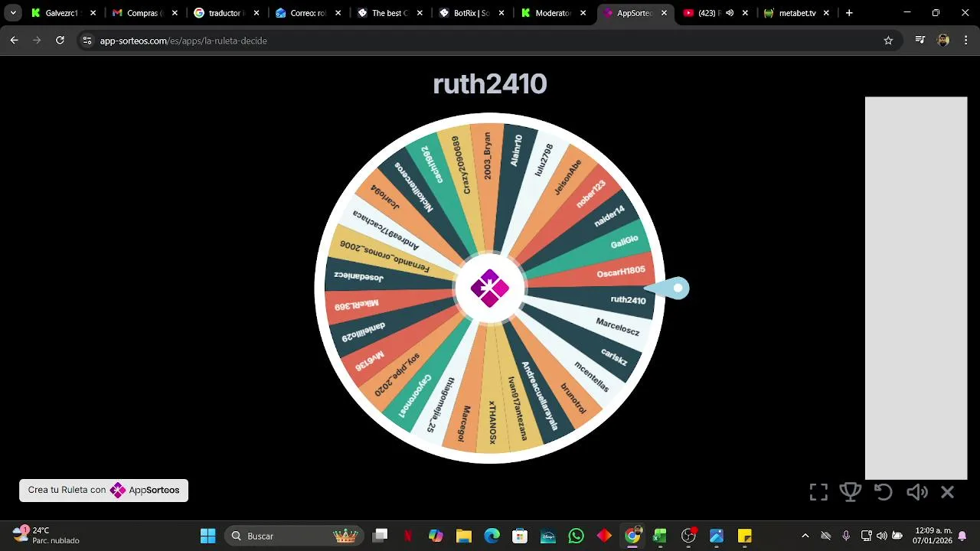Open the Windows Start menu
The width and height of the screenshot is (980, 551).
point(207,536)
